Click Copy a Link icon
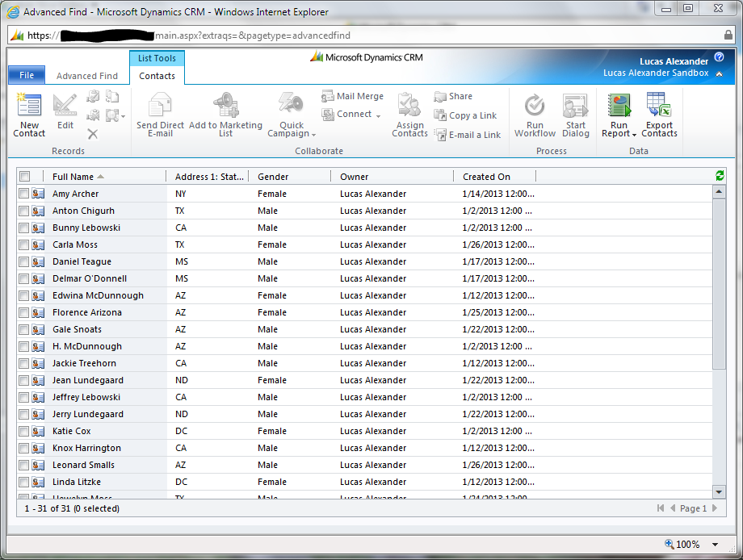 (440, 115)
